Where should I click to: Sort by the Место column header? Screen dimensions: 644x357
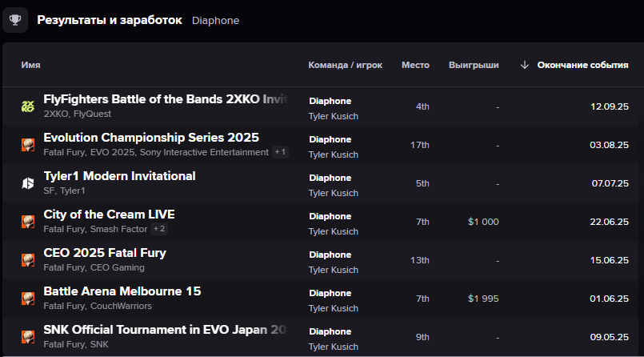coord(415,65)
